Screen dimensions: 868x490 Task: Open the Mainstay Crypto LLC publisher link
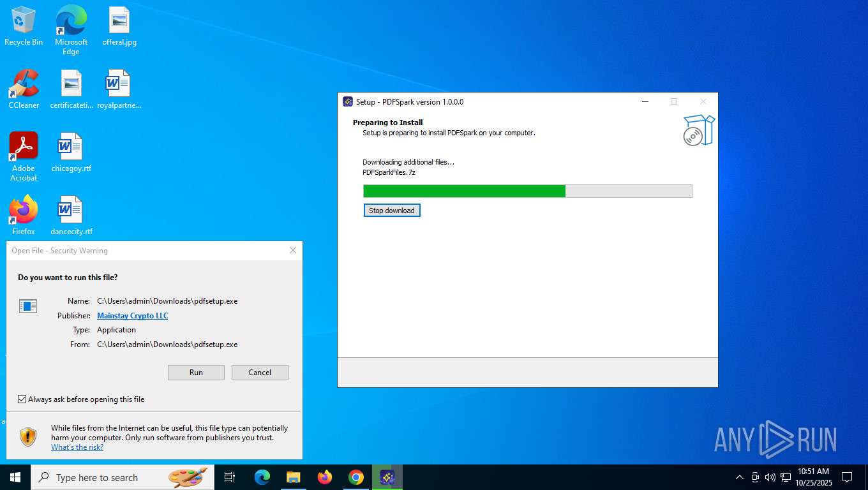[132, 316]
